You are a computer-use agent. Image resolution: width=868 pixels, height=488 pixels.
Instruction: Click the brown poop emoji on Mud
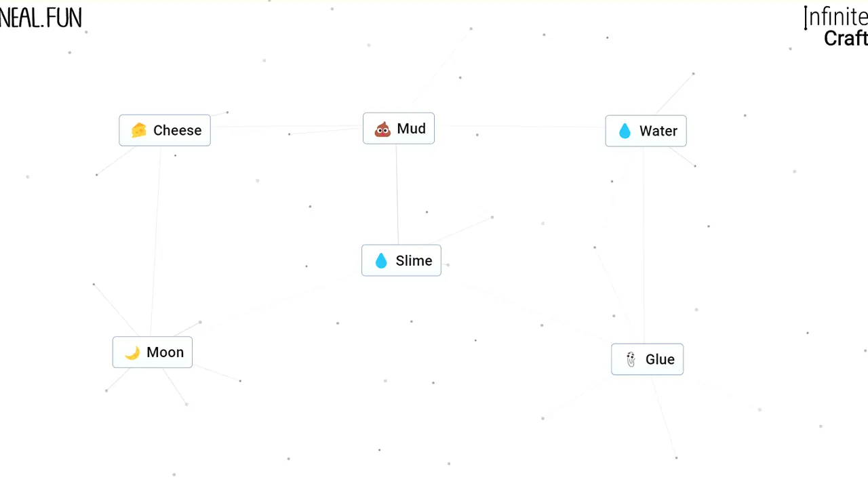pyautogui.click(x=382, y=129)
